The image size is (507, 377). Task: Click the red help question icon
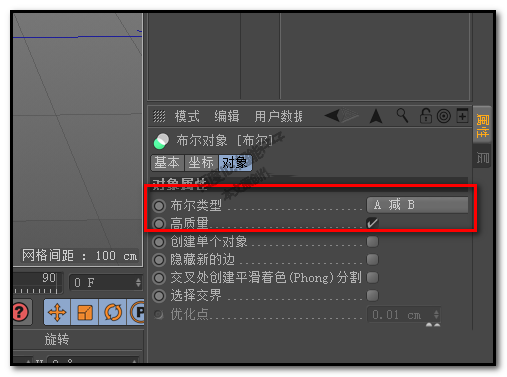(21, 313)
